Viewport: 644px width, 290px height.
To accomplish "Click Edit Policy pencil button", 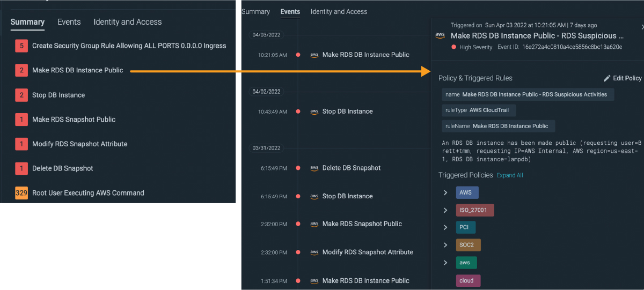I will (x=623, y=78).
